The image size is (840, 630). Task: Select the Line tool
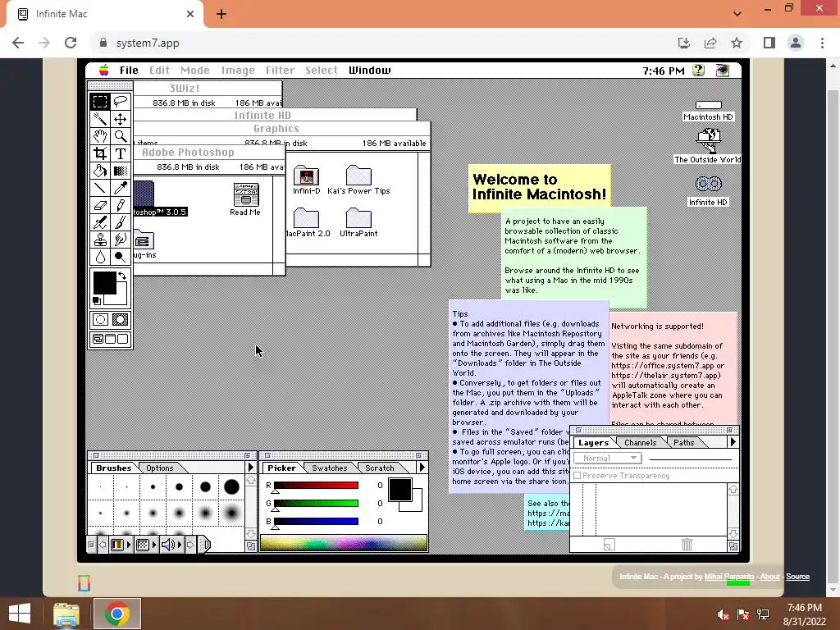[99, 188]
